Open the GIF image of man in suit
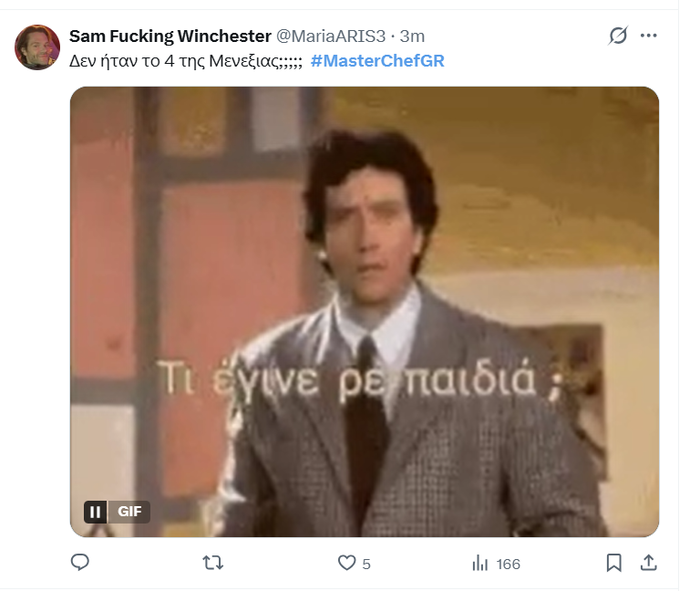 pos(365,312)
